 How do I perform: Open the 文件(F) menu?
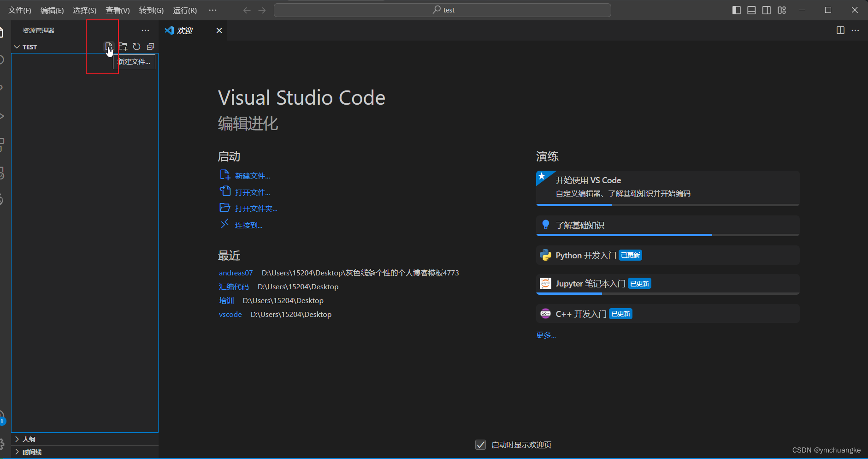[20, 10]
